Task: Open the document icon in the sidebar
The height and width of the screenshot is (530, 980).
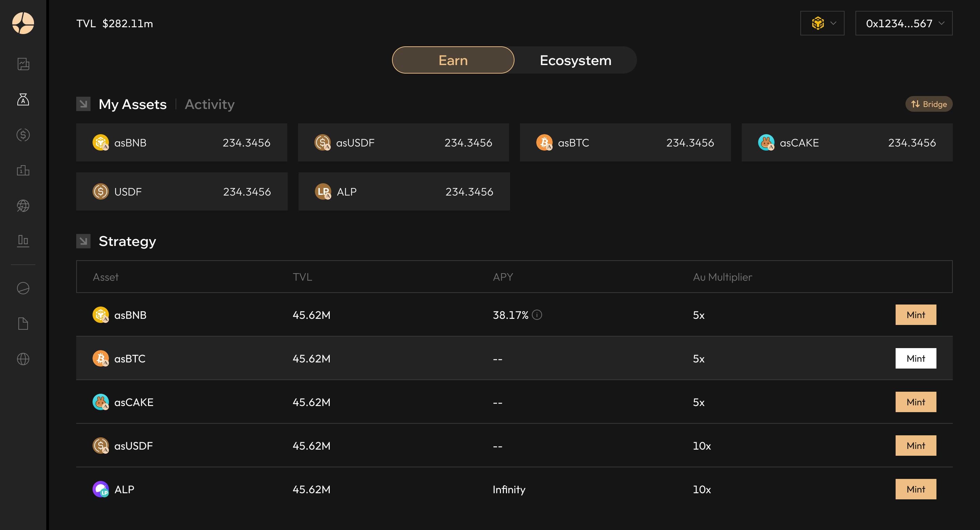Action: point(23,323)
